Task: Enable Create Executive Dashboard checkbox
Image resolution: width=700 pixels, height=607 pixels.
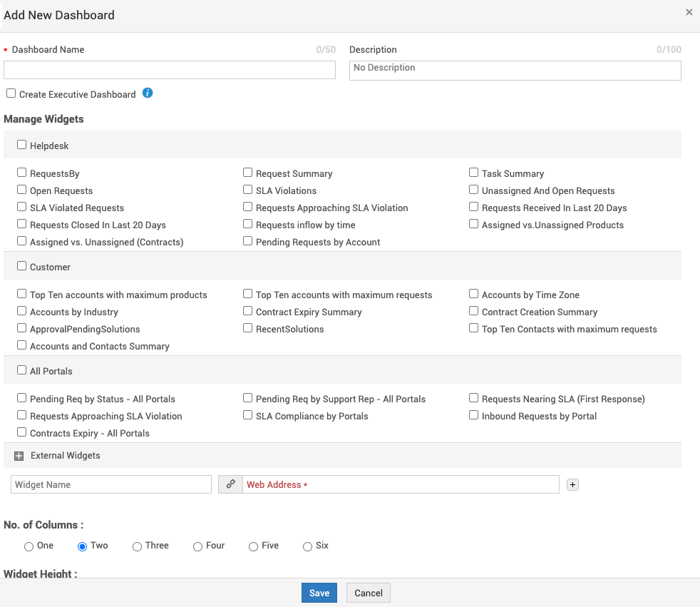Action: (x=11, y=93)
